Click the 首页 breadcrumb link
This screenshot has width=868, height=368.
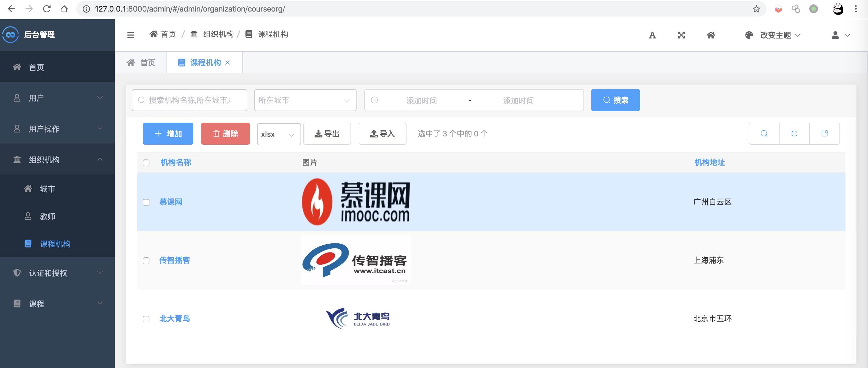point(163,34)
